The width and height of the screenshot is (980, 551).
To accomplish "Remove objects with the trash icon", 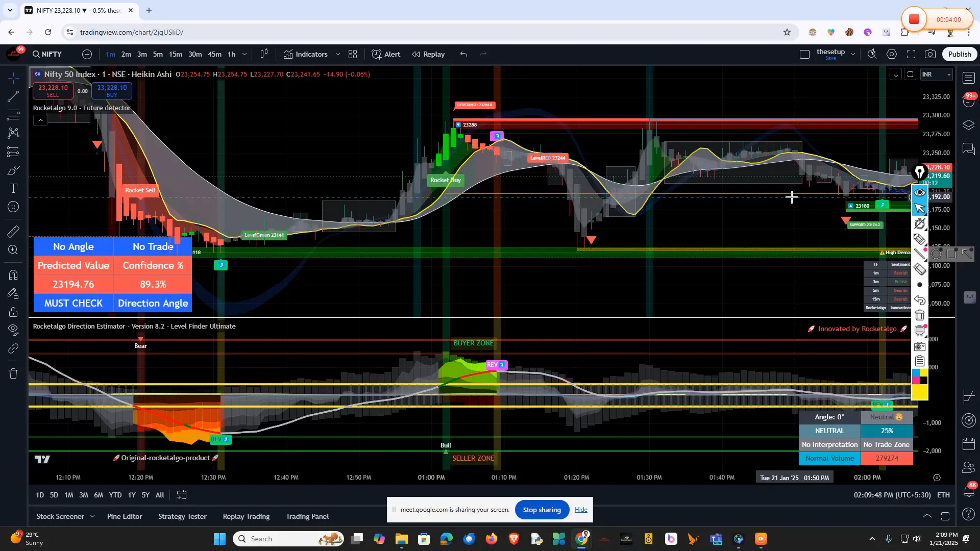I will pos(14,373).
